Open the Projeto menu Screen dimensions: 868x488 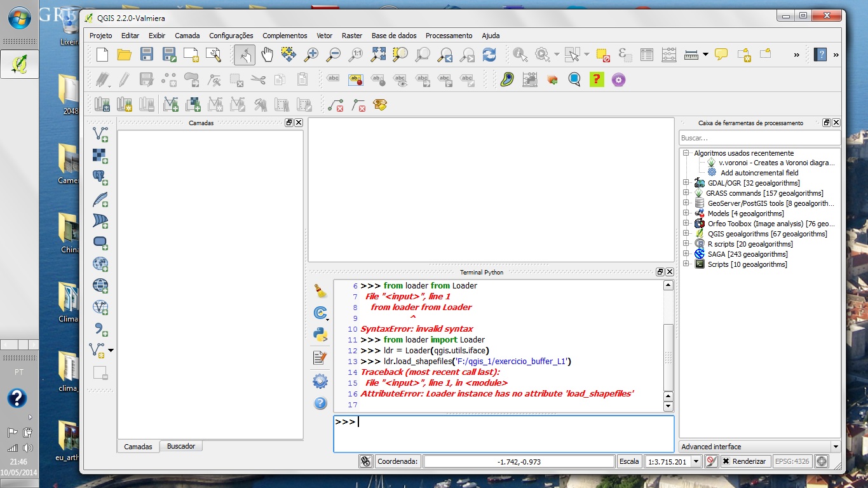click(x=101, y=36)
